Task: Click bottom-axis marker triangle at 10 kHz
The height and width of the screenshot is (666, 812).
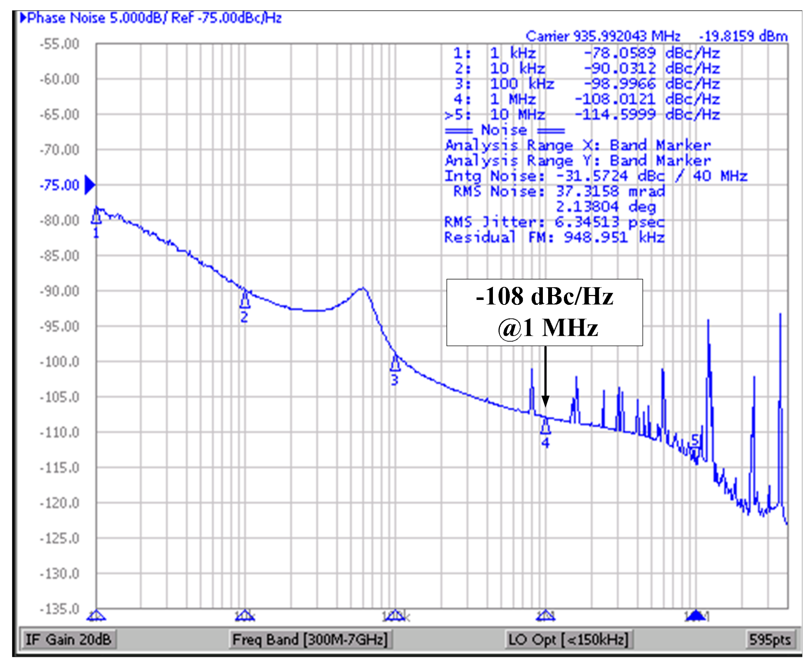Action: click(245, 616)
